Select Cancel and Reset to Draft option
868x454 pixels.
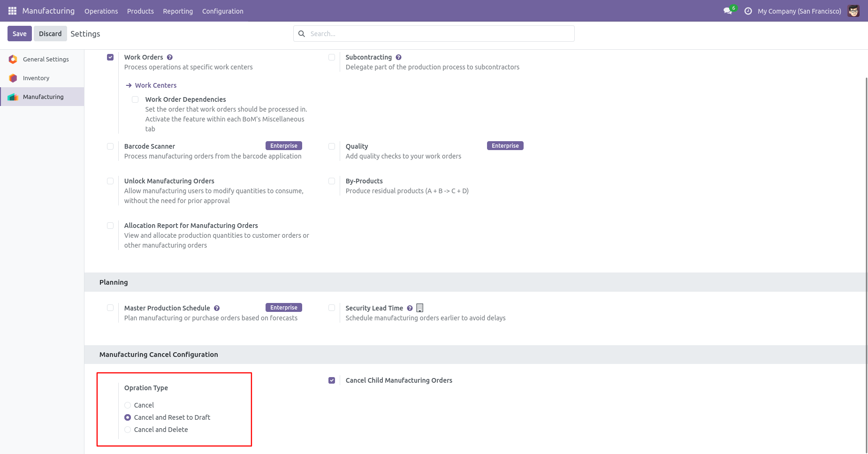pos(128,417)
